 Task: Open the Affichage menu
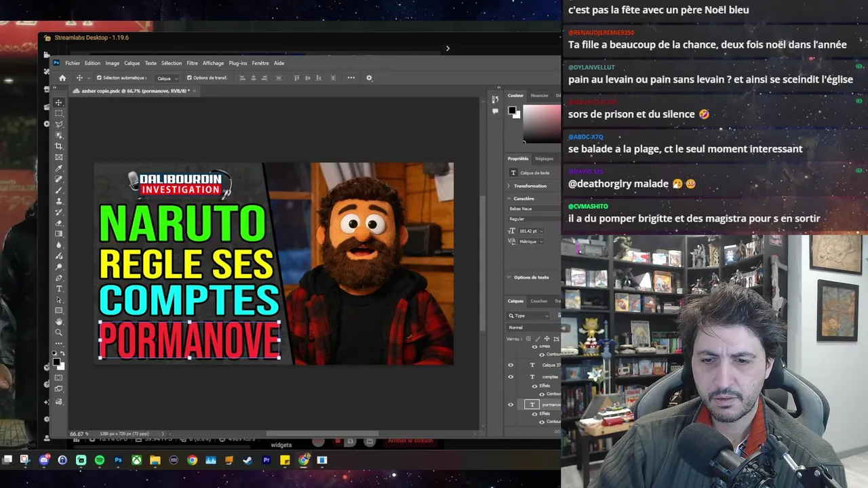point(213,63)
